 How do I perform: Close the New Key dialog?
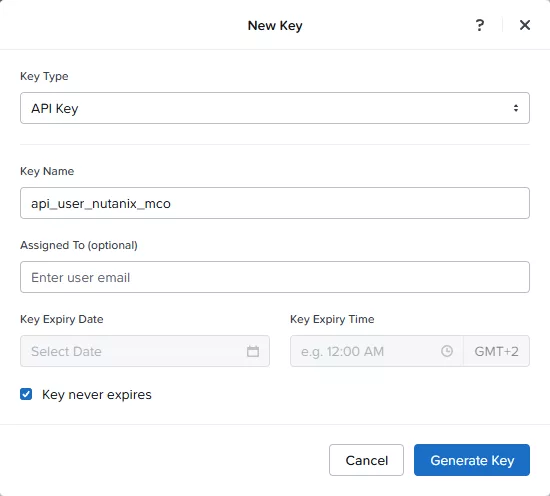click(x=525, y=25)
